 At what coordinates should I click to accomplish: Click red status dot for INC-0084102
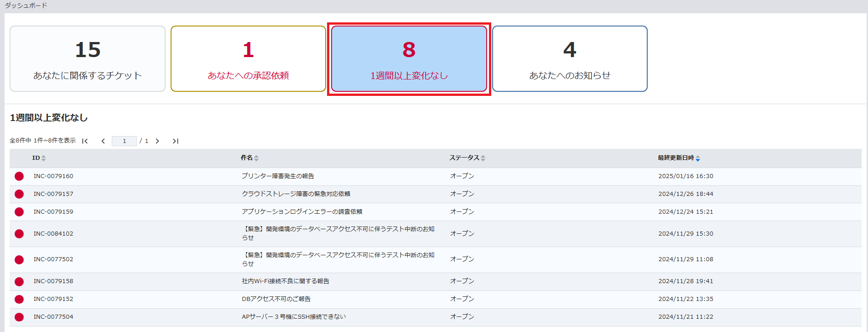tap(19, 234)
